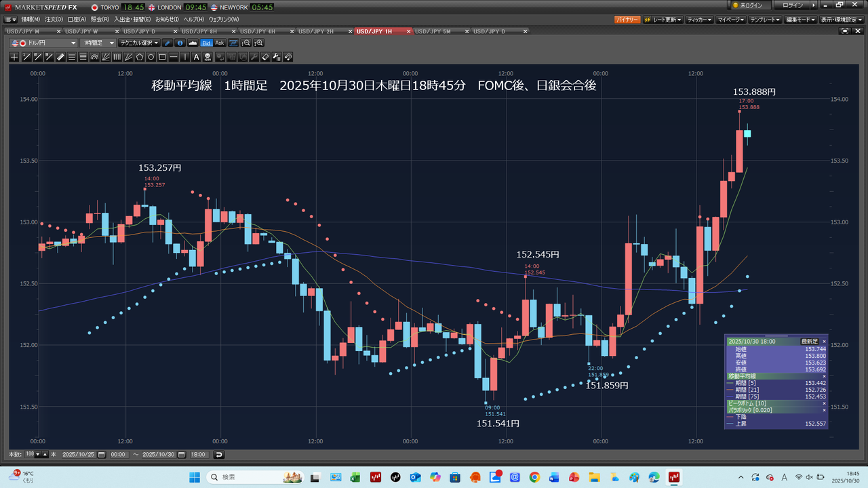Select the ellipse drawing tool

pos(151,57)
